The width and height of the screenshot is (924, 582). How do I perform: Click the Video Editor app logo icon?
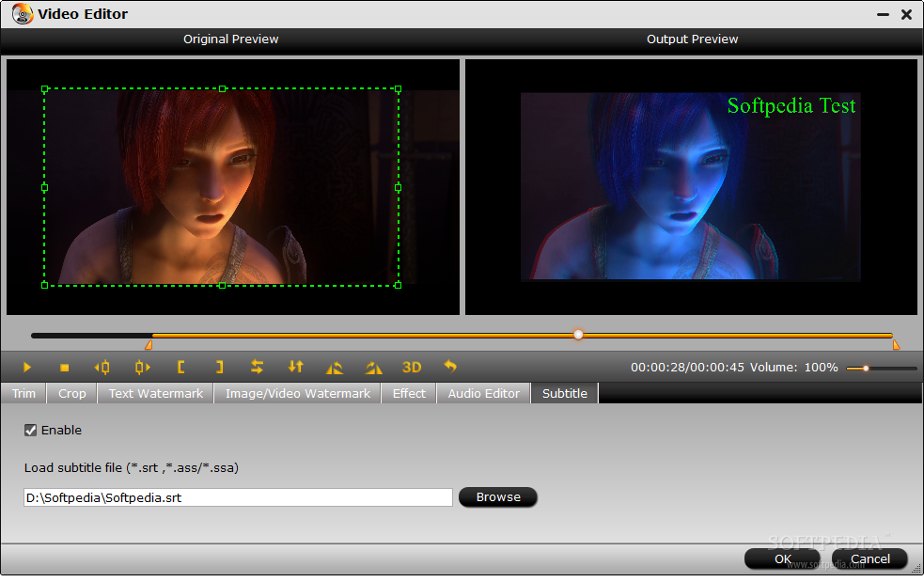23,13
